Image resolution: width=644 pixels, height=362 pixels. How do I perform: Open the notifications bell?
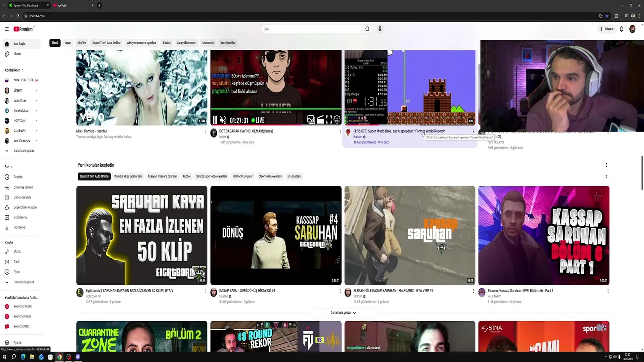click(x=622, y=29)
